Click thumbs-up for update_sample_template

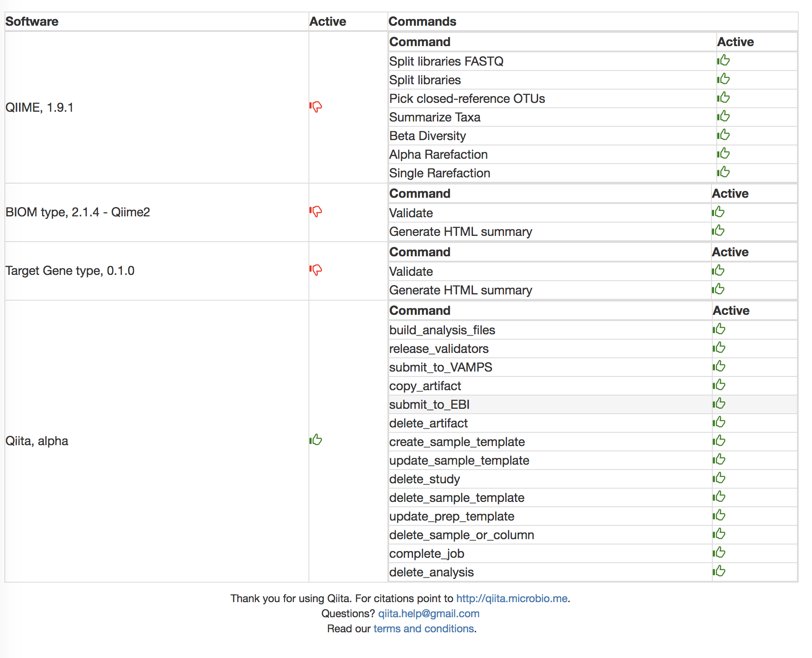tap(719, 459)
